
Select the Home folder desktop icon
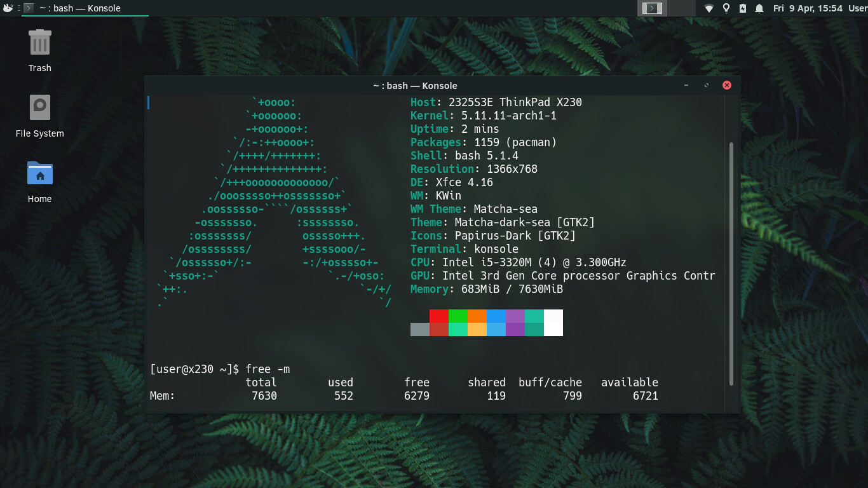[x=39, y=182]
